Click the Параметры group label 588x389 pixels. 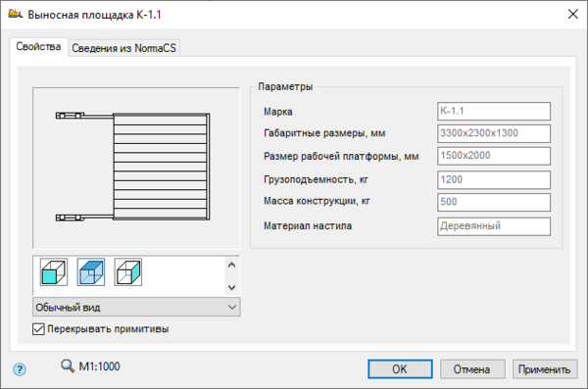(x=285, y=86)
